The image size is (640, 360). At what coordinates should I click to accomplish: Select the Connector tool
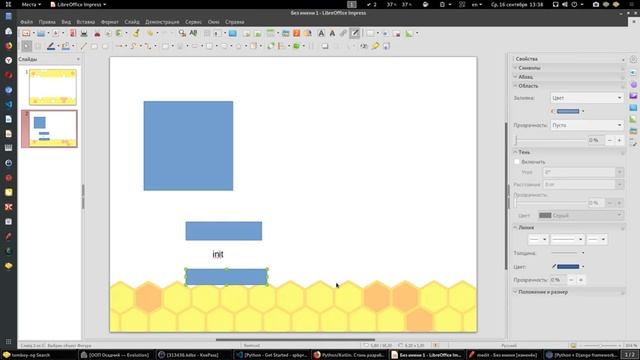pos(148,46)
